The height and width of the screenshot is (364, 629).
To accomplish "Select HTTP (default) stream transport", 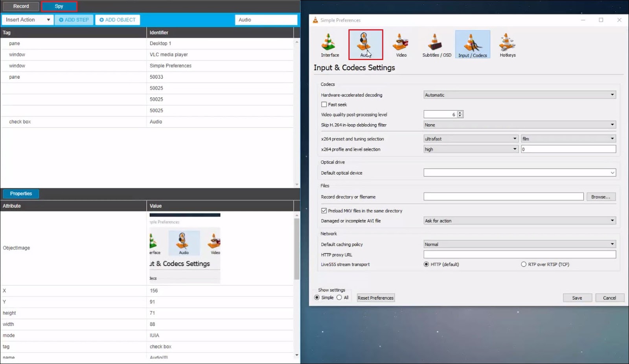I will [426, 265].
